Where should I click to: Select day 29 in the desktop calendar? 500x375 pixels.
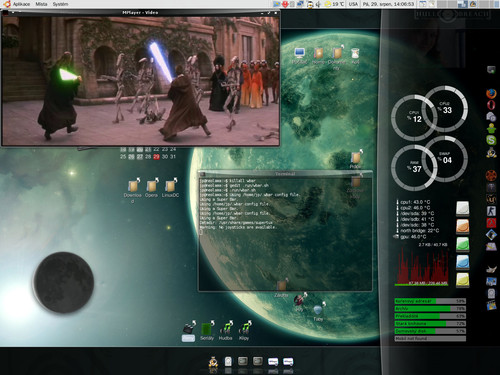[x=156, y=157]
